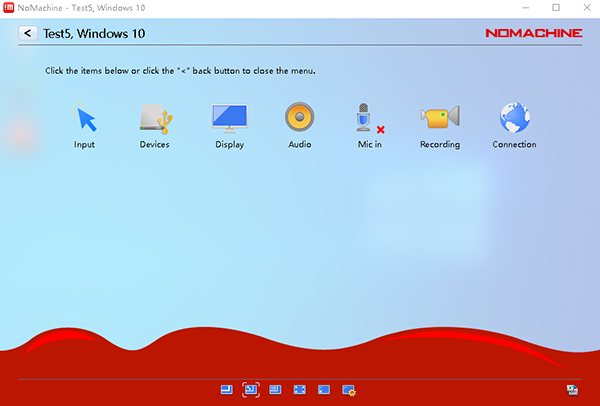Open the Devices USB drive icon
The image size is (600, 406).
155,120
